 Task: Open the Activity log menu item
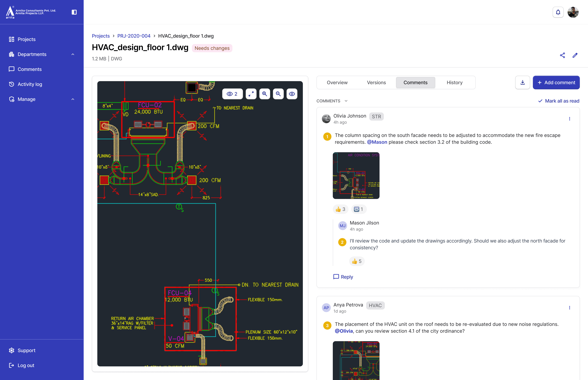(x=30, y=84)
